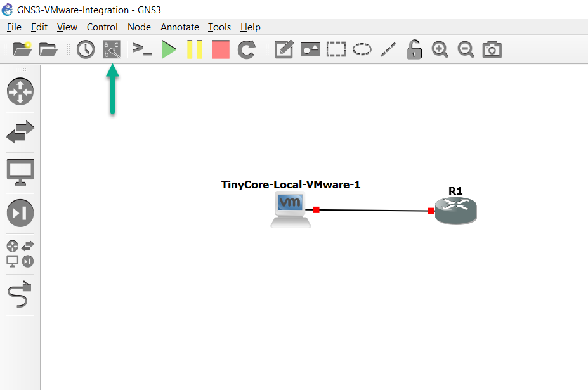
Task: Open the View menu
Action: [x=67, y=27]
